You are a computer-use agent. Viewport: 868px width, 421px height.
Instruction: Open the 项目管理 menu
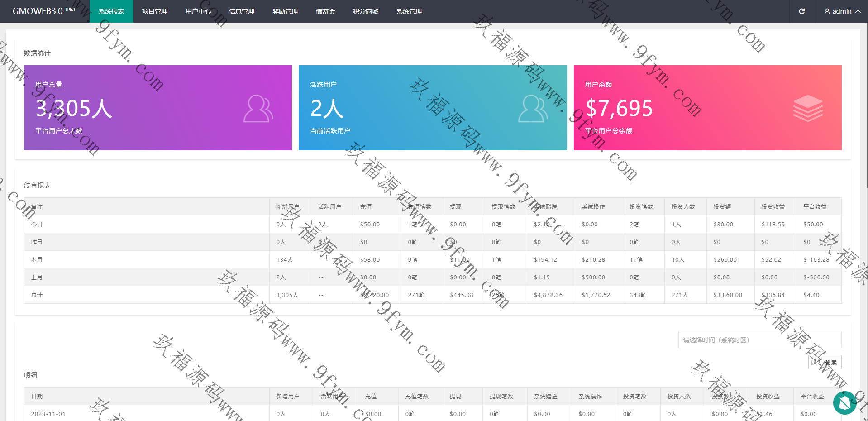[x=155, y=11]
